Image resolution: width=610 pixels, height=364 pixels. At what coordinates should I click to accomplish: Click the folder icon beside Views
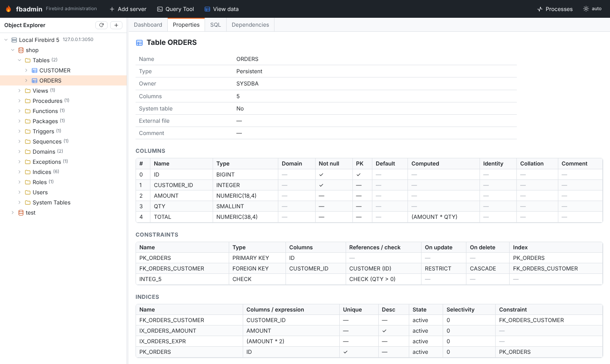[x=28, y=91]
